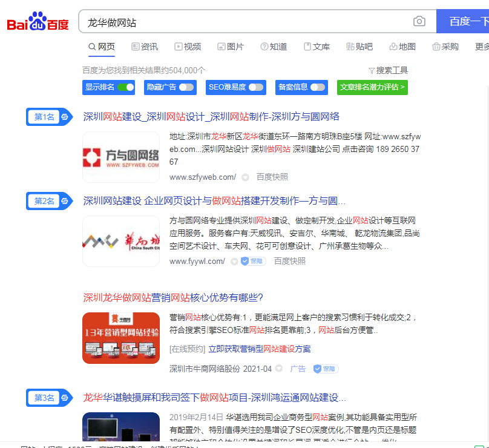Expand dropdown arrow next to 2021-04
The image size is (489, 448).
pos(279,369)
